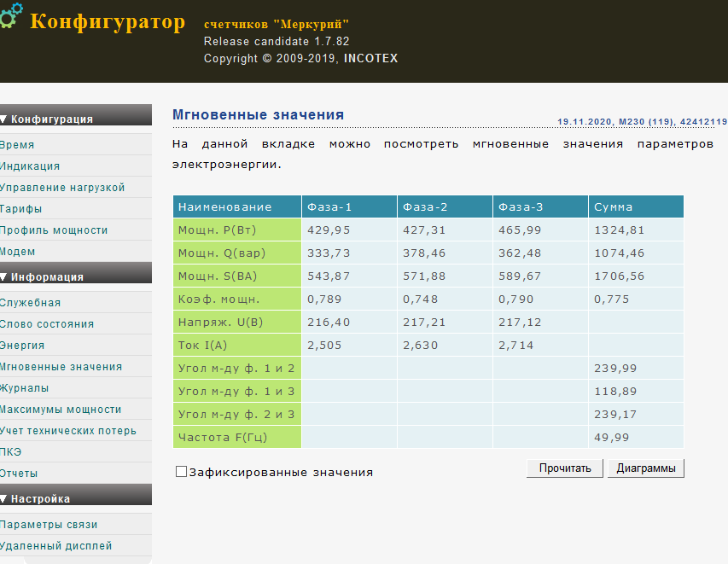Open the ПКЭ menu item
The width and height of the screenshot is (728, 564).
click(x=11, y=452)
